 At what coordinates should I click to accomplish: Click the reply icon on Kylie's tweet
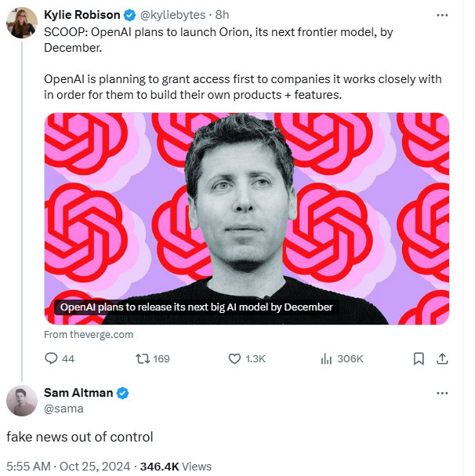pyautogui.click(x=52, y=358)
